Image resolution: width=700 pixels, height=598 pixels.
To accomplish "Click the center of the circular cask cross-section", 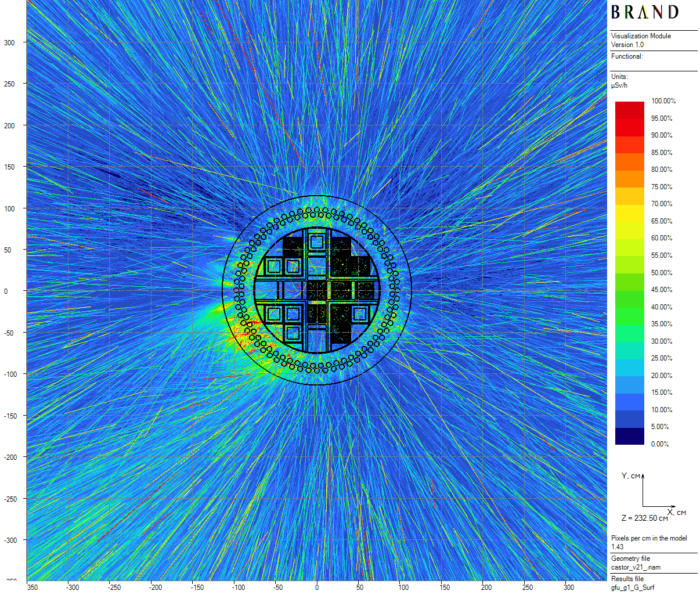I will point(317,290).
